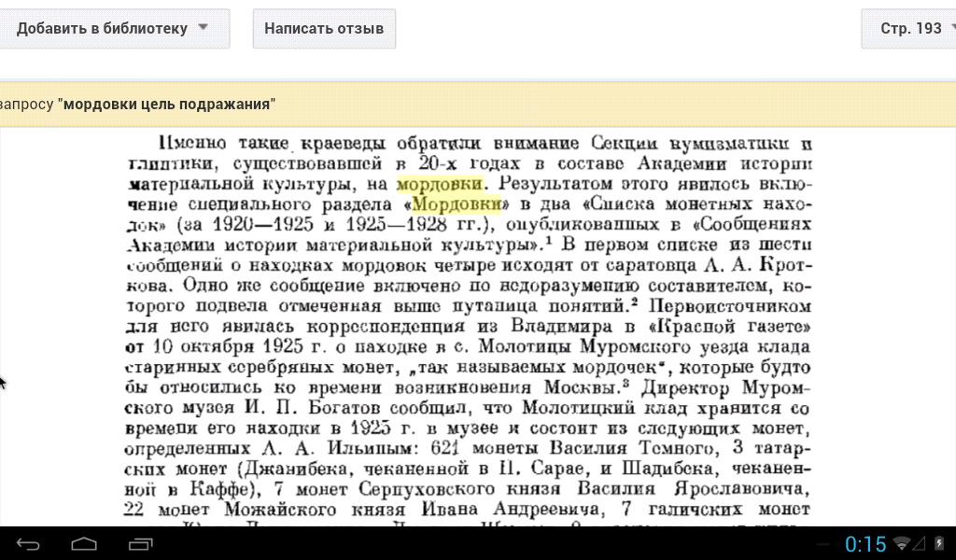Screen dimensions: 956x560
Task: Tap the Wi-Fi status icon
Action: click(x=902, y=543)
